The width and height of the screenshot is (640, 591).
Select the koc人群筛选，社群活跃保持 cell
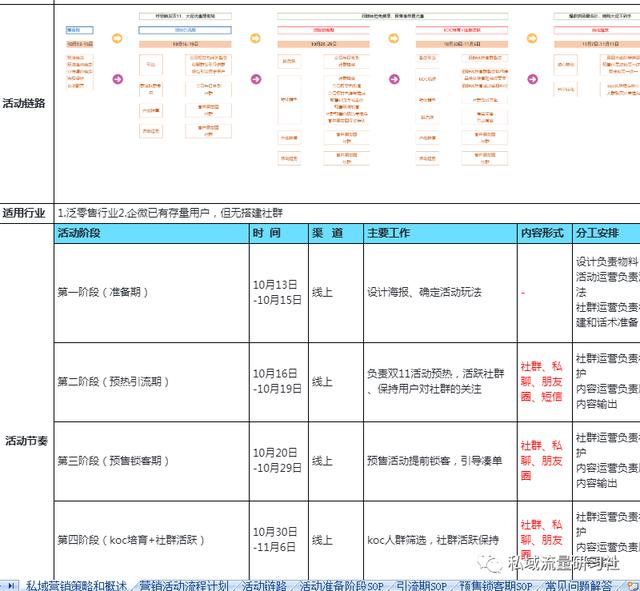pos(440,540)
